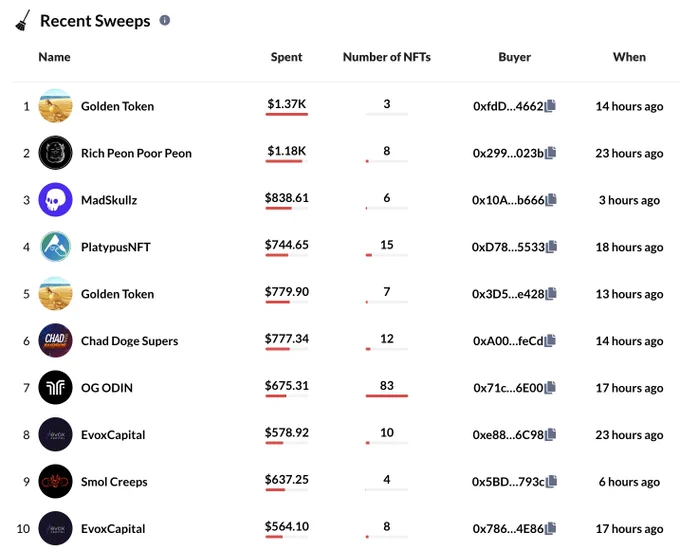Click buyer address 0x5BD...793c

tap(508, 482)
